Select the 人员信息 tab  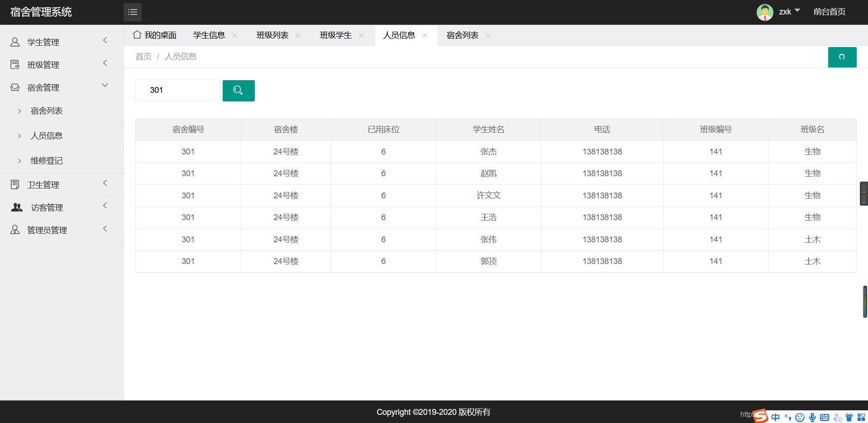[x=399, y=35]
